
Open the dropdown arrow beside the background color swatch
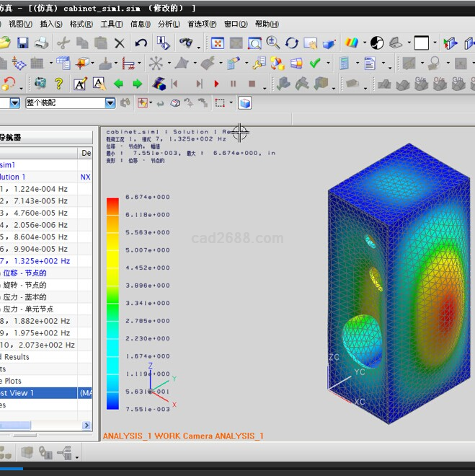pyautogui.click(x=435, y=43)
